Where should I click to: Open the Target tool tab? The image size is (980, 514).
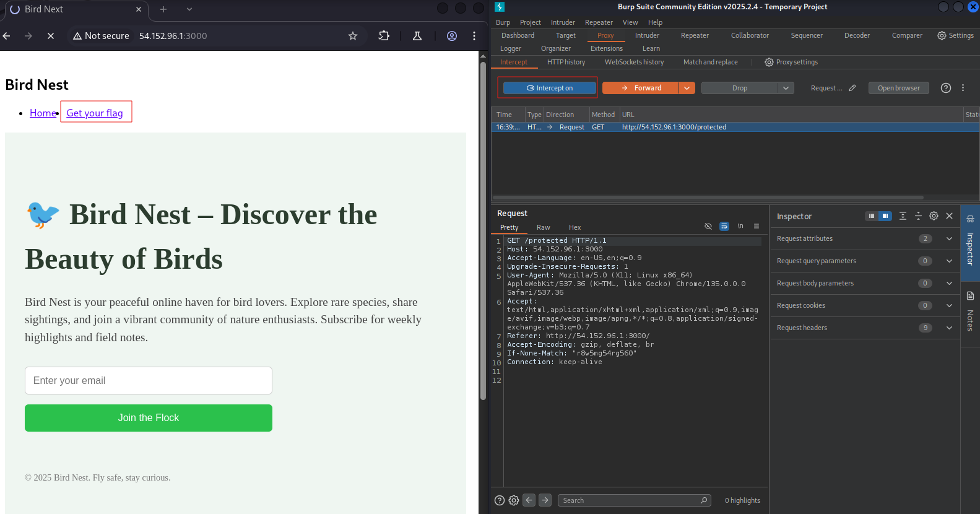point(565,35)
